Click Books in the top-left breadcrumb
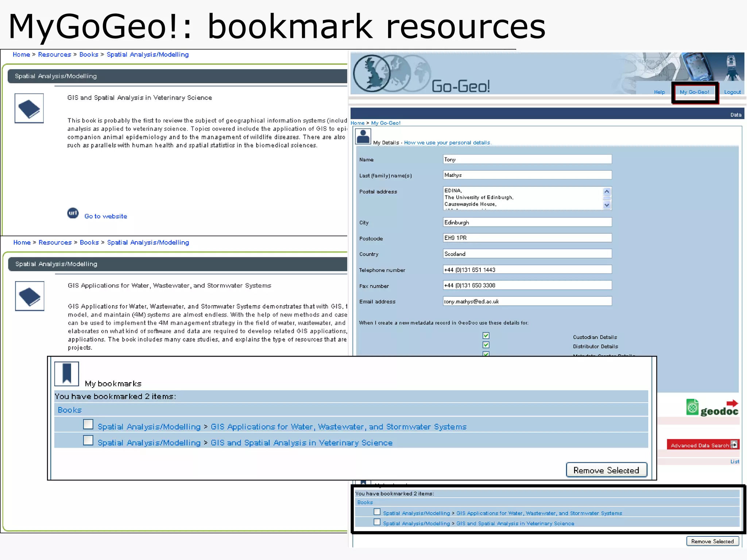 pos(89,54)
